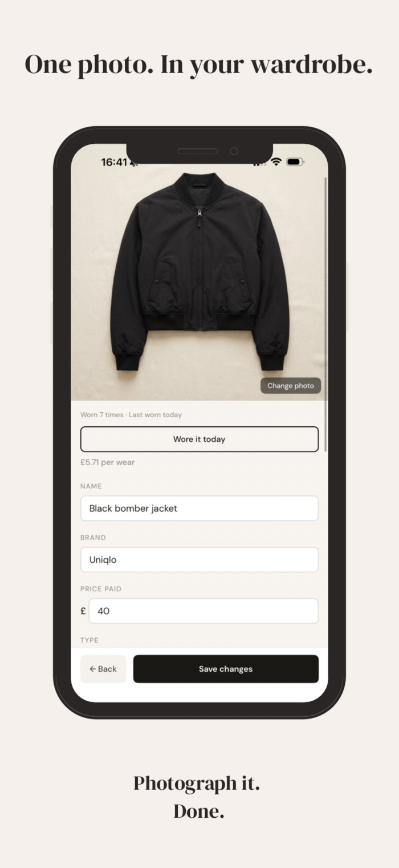The width and height of the screenshot is (399, 868).
Task: Click the Photograph it. Done. caption
Action: [197, 797]
